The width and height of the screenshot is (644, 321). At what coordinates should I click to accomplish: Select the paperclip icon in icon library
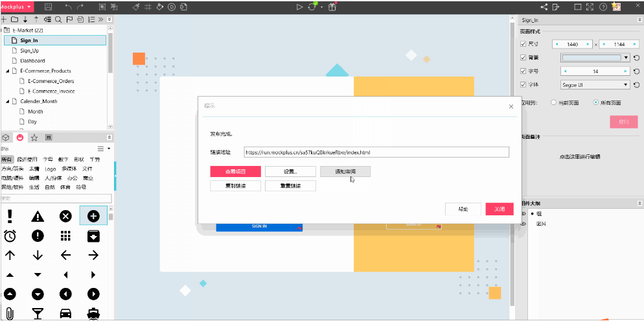(x=10, y=313)
